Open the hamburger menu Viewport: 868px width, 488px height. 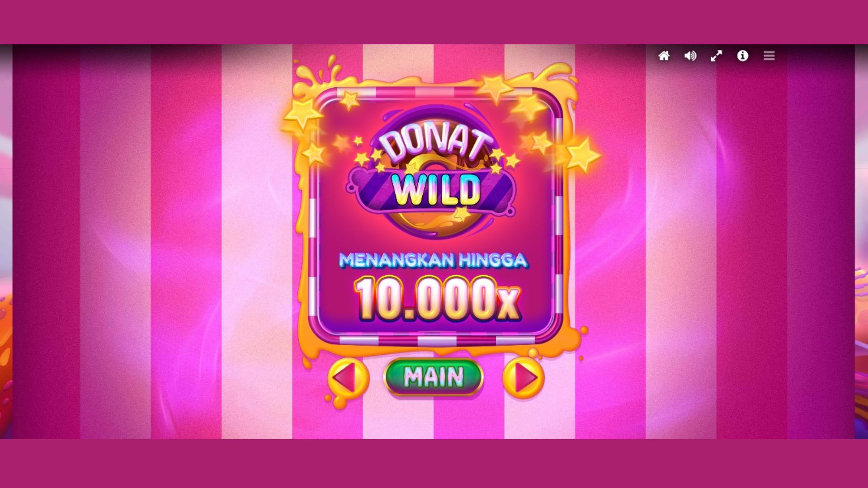coord(769,56)
